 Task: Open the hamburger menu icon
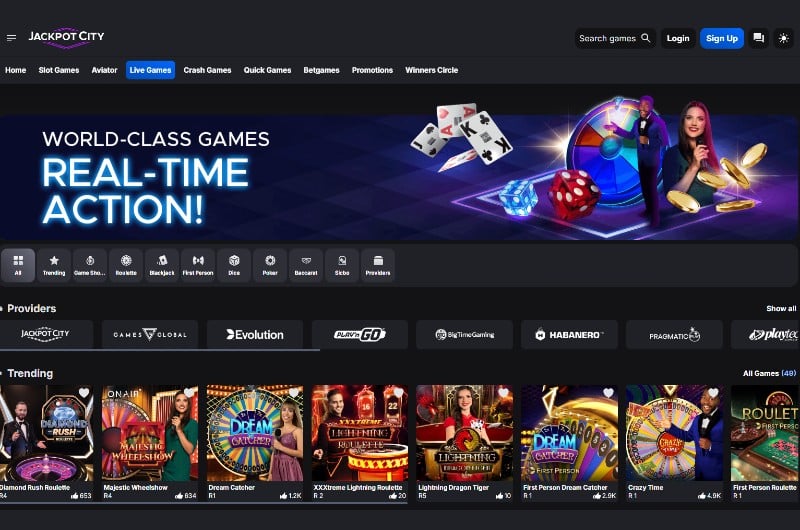pyautogui.click(x=11, y=38)
